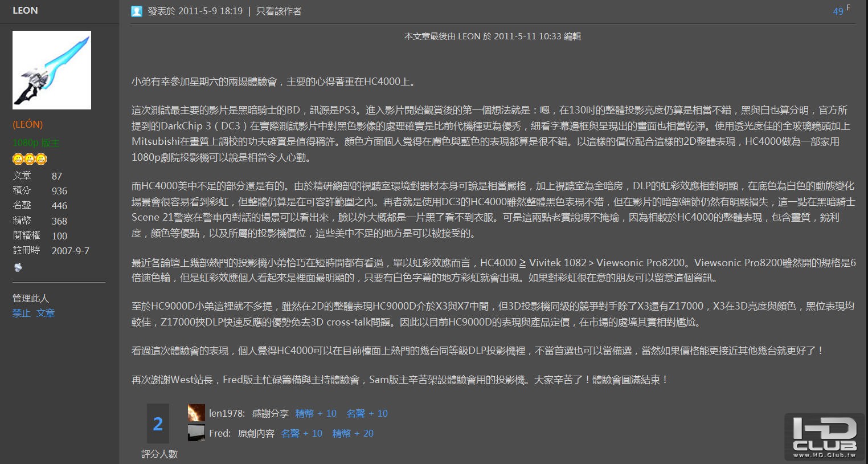Open Fred's avatar thumbnail
Screen dimensions: 868x464
[x=196, y=433]
